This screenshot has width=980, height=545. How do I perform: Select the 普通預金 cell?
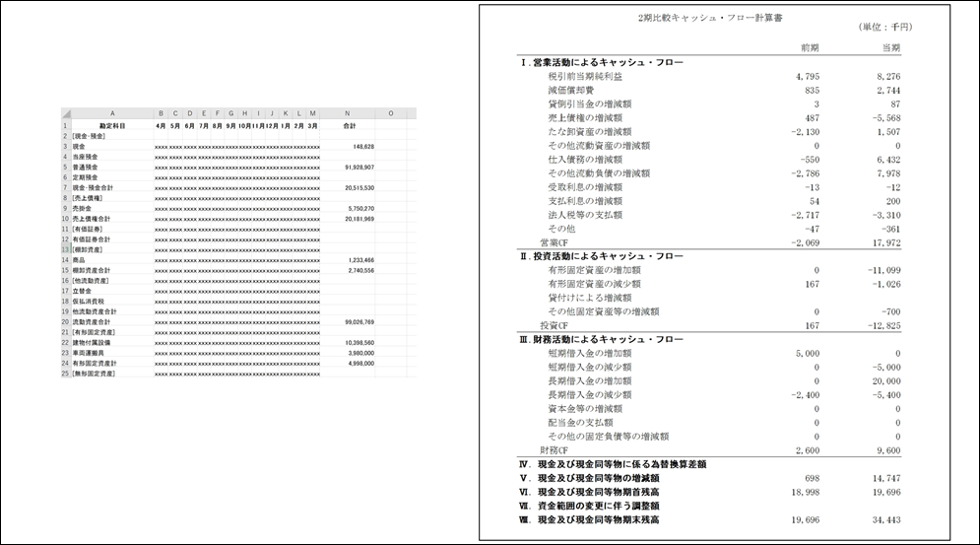(112, 168)
